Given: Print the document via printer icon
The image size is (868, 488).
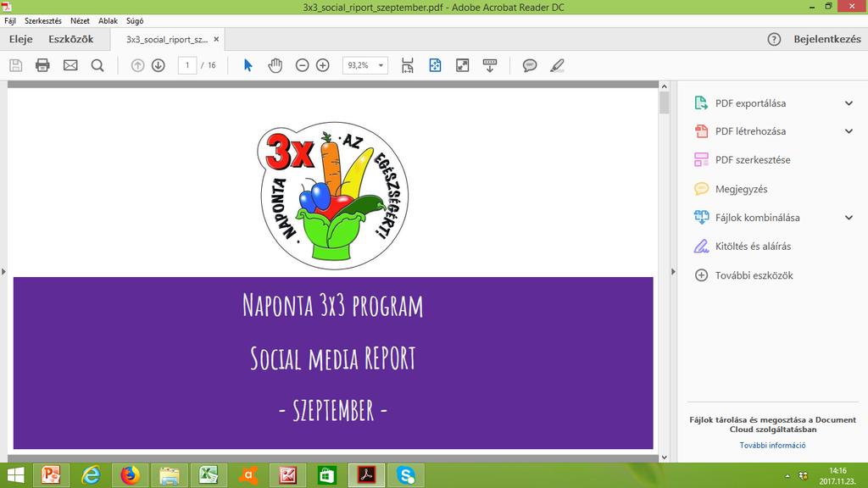Looking at the screenshot, I should pos(42,65).
